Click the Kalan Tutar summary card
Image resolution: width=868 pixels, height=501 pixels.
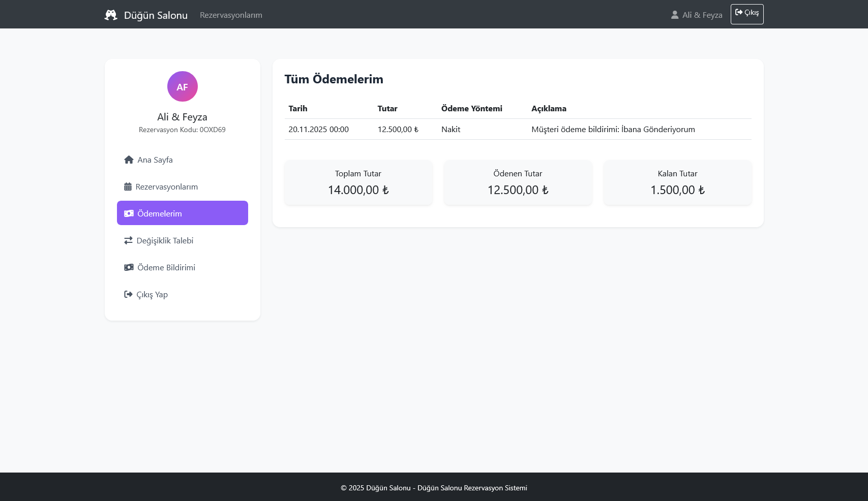[x=677, y=182]
